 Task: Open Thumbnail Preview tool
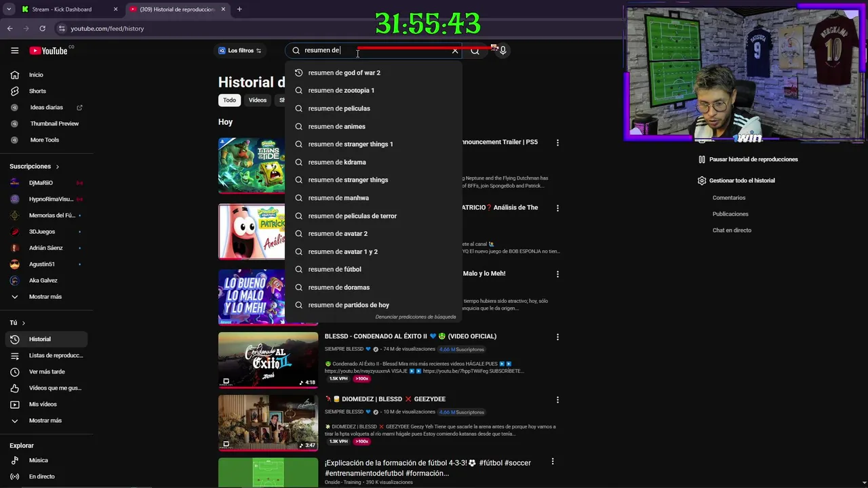pos(46,123)
